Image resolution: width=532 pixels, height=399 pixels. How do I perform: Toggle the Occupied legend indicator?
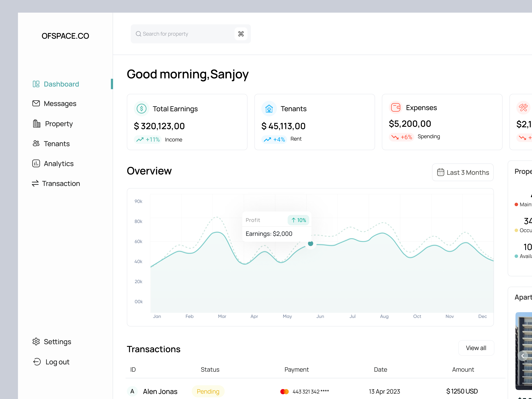pos(516,230)
